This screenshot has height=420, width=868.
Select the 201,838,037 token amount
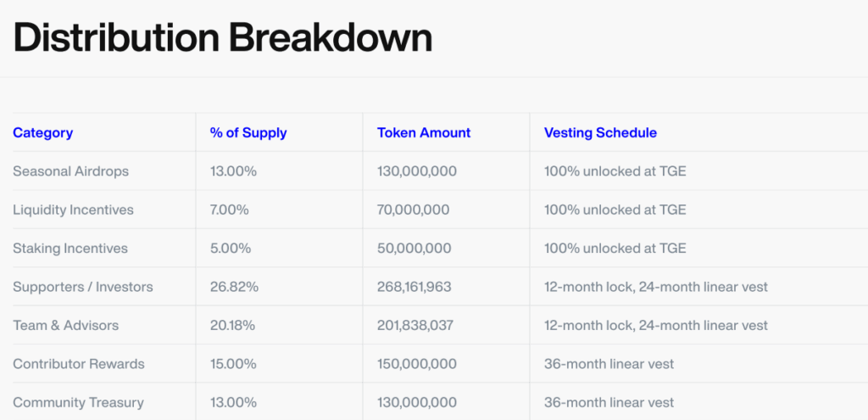coord(415,325)
